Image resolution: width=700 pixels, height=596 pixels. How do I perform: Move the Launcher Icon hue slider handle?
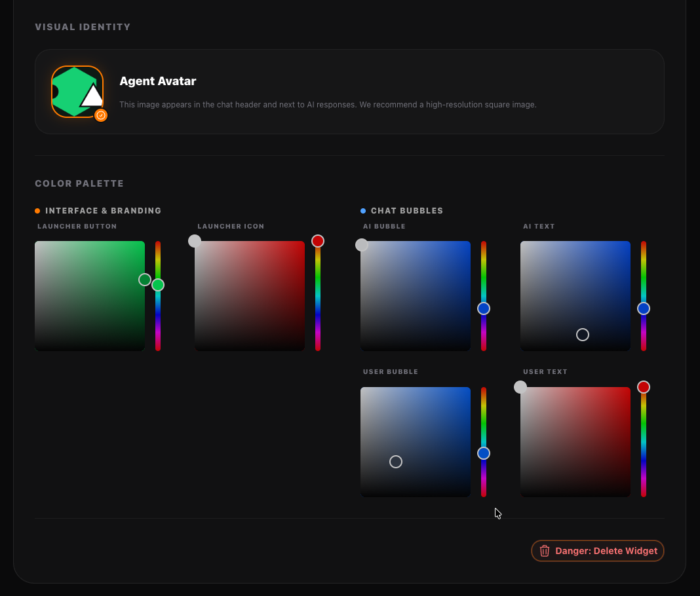(318, 240)
